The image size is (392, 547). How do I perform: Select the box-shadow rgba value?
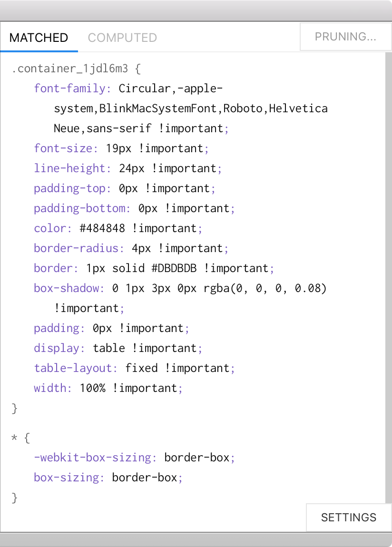(x=265, y=288)
